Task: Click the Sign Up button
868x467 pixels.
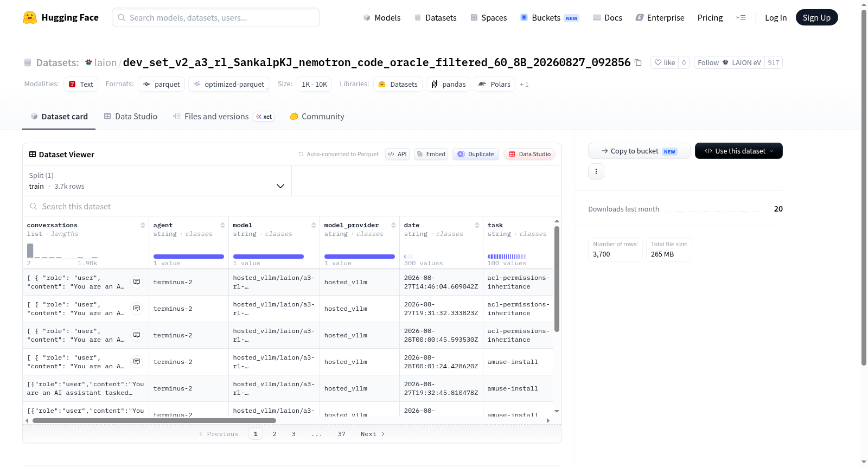Action: tap(816, 17)
